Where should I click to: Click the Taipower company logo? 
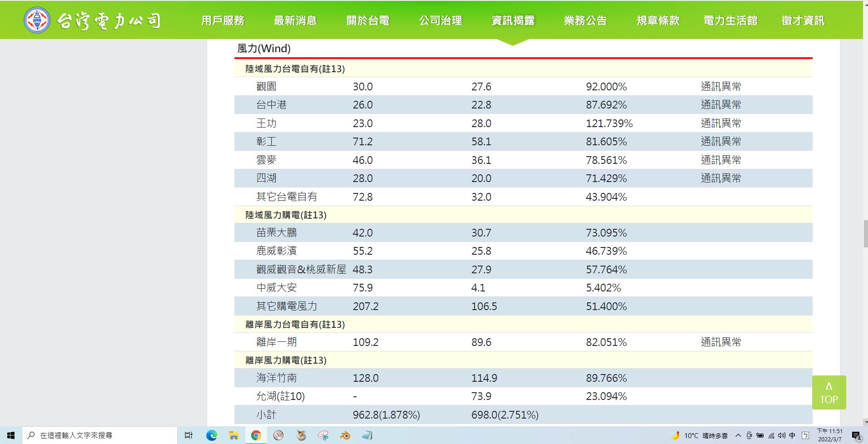[92, 20]
